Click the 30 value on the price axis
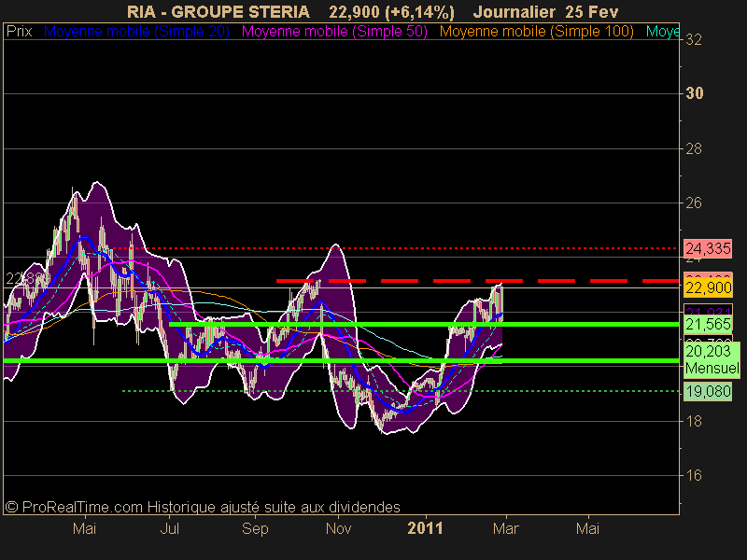747x560 pixels. click(x=694, y=93)
